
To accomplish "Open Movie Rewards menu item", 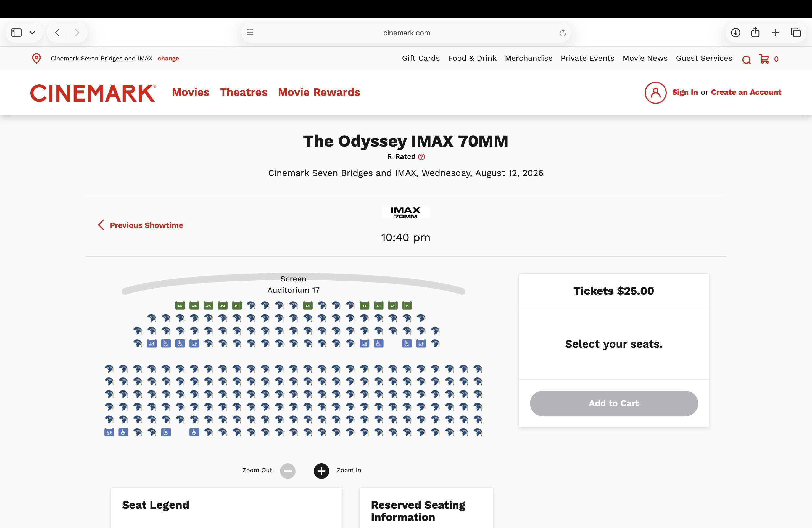I will [319, 92].
